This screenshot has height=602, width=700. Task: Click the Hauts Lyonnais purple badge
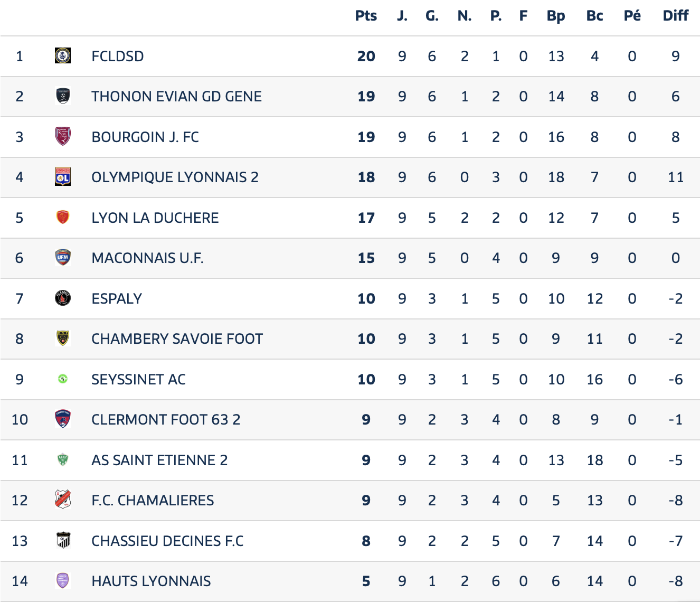(63, 581)
